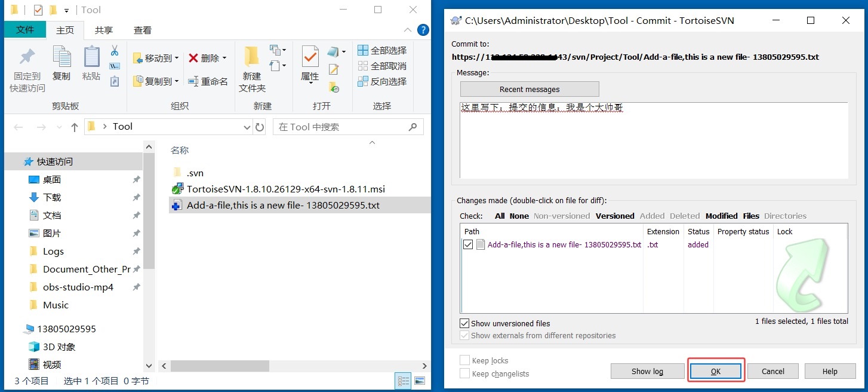This screenshot has width=868, height=392.
Task: Click the 复制 copy icon in ribbon
Action: (61, 57)
